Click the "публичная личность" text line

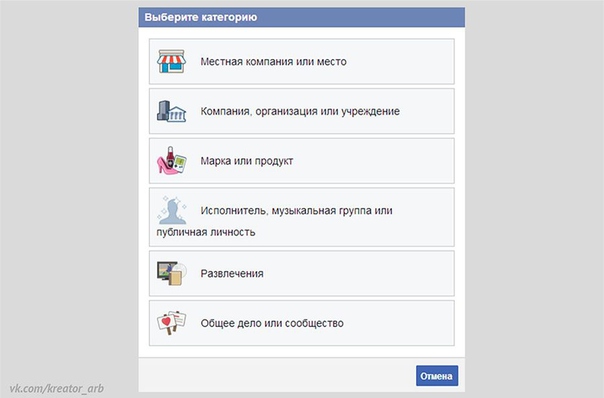point(206,232)
